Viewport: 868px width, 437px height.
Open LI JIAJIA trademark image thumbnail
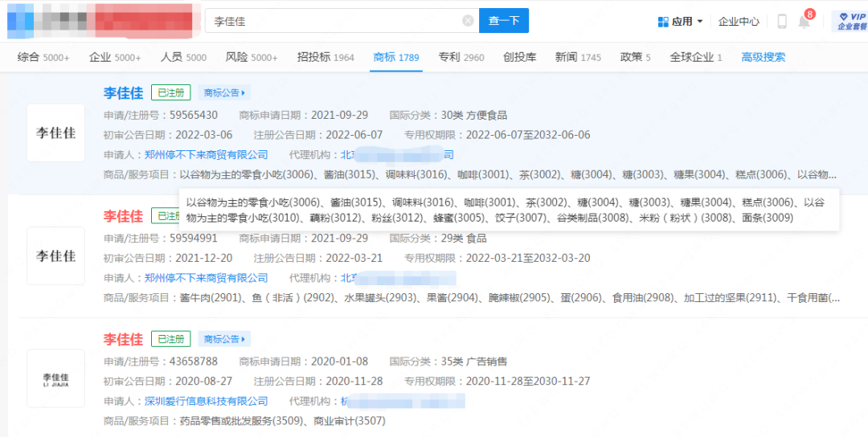56,378
